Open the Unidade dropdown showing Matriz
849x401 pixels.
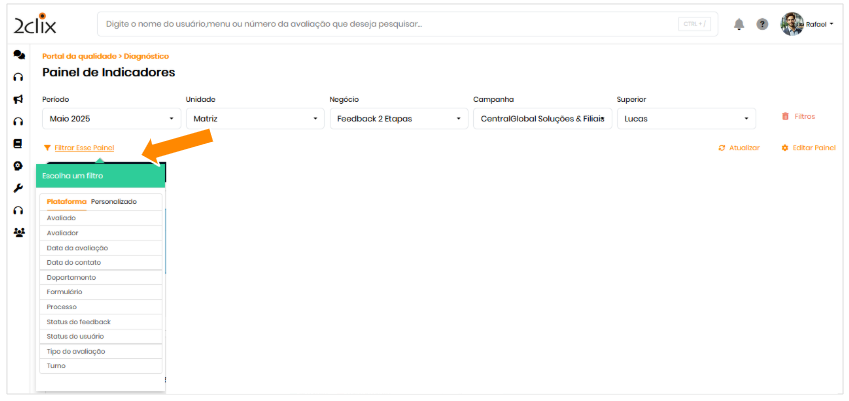(x=253, y=119)
